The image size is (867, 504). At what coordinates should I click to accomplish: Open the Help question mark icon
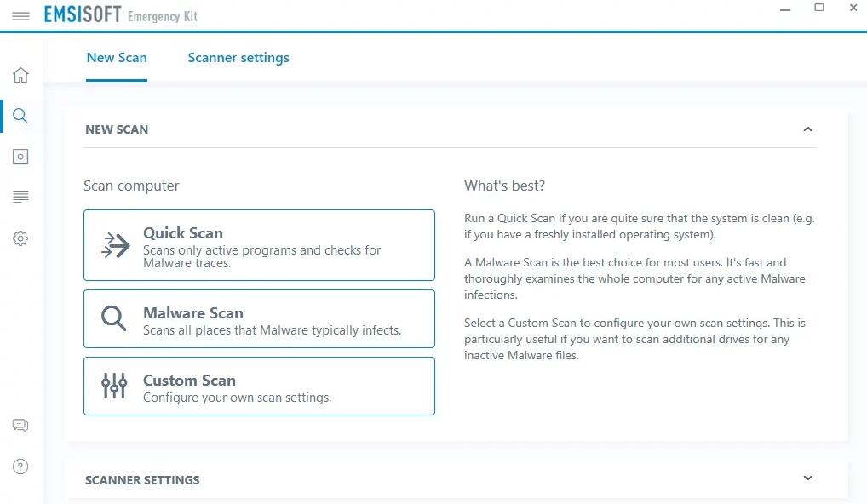tap(21, 467)
